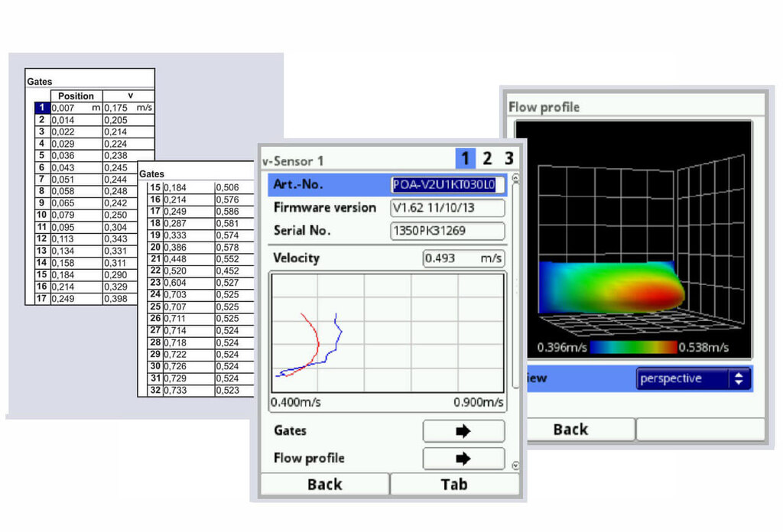The width and height of the screenshot is (783, 532).
Task: Switch to sensor tab 2
Action: pyautogui.click(x=487, y=159)
